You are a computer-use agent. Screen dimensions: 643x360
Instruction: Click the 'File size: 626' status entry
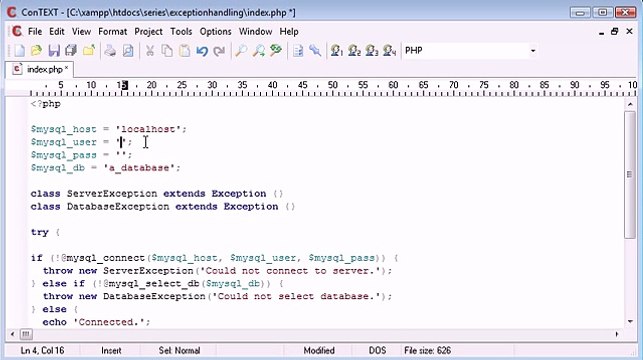pos(427,351)
